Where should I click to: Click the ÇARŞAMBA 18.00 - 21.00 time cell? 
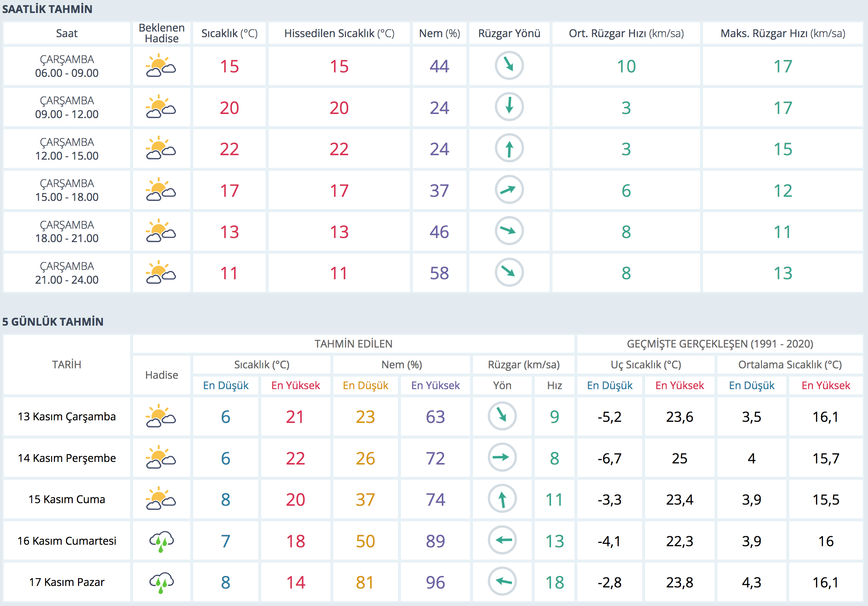67,231
